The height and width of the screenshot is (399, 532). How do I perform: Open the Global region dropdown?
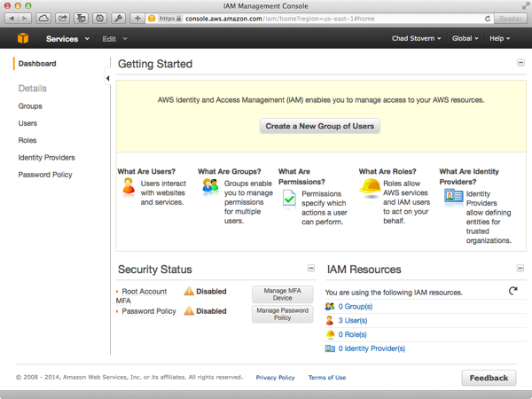(x=465, y=38)
